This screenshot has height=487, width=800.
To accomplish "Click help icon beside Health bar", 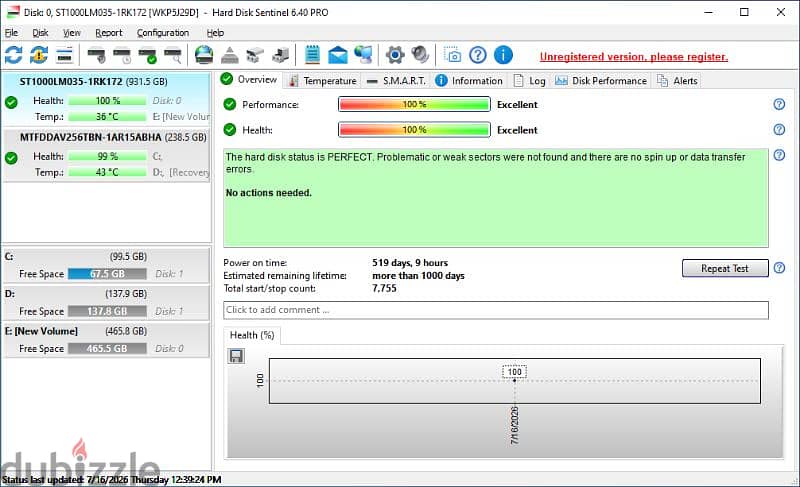I will click(779, 130).
